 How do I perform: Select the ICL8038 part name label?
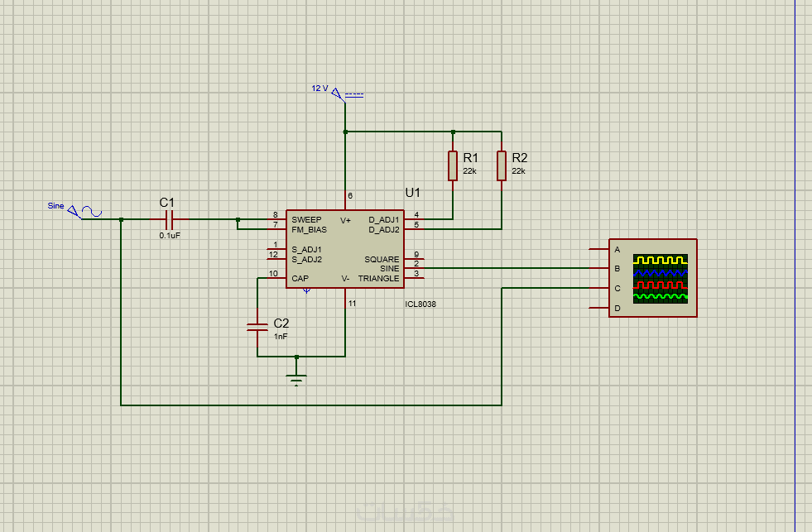point(420,304)
